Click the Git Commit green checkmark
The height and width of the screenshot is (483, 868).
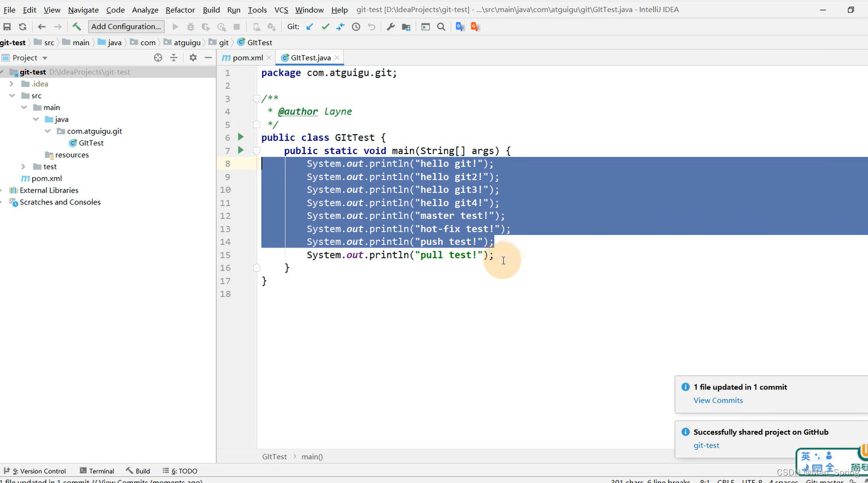[325, 27]
